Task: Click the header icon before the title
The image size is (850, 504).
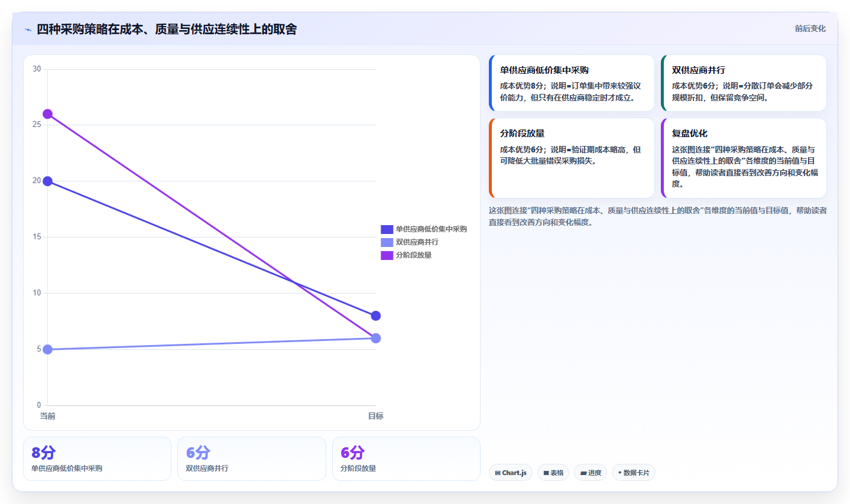Action: coord(28,30)
